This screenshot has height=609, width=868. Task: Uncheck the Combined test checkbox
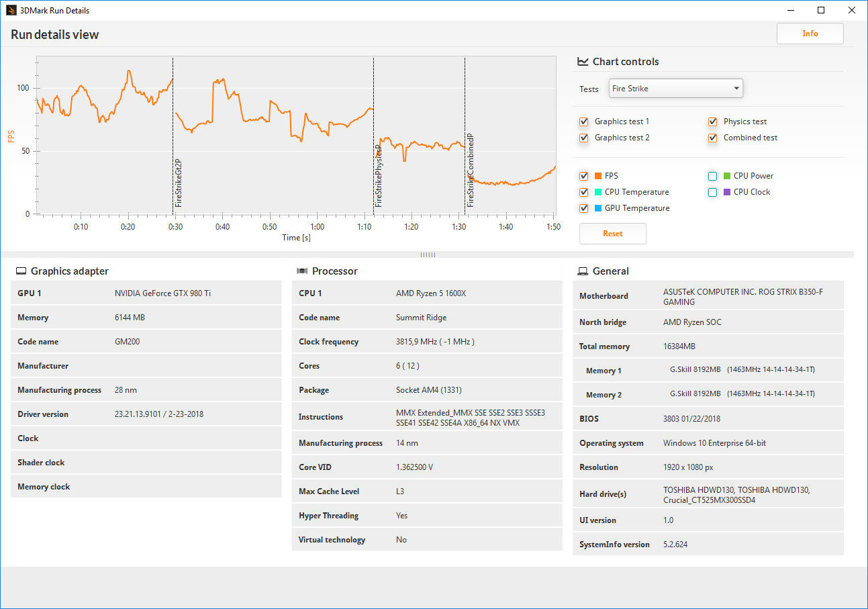coord(713,138)
